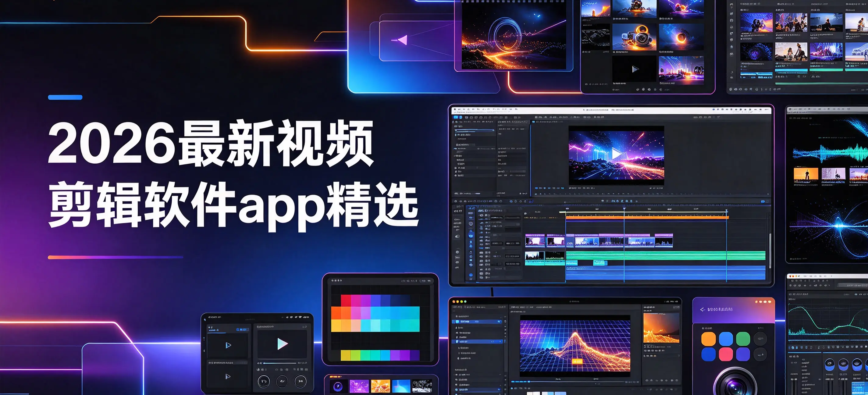Pick the yellow swatch in the bottom palette row
The width and height of the screenshot is (868, 395).
pyautogui.click(x=345, y=355)
